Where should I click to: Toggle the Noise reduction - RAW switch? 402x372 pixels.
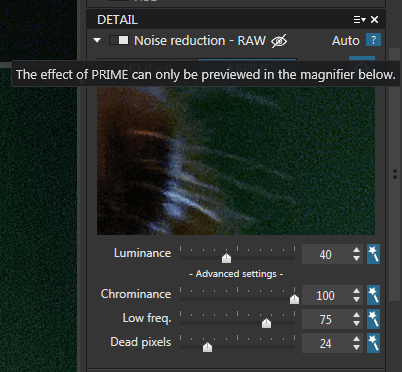(x=119, y=40)
